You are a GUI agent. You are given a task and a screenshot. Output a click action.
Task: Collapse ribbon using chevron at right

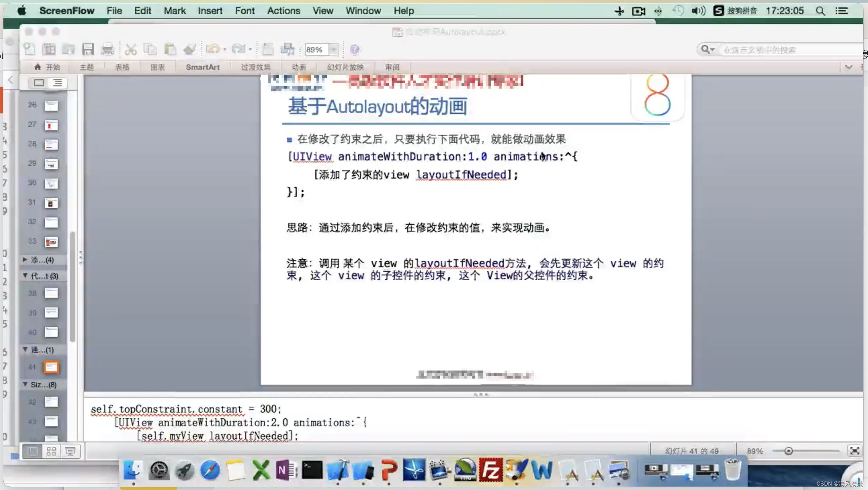(849, 67)
